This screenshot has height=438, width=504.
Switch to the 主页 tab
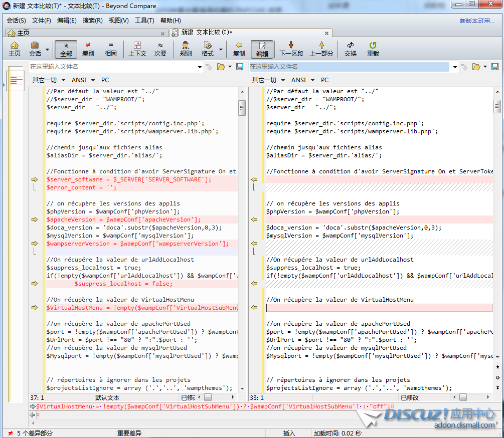pos(87,33)
